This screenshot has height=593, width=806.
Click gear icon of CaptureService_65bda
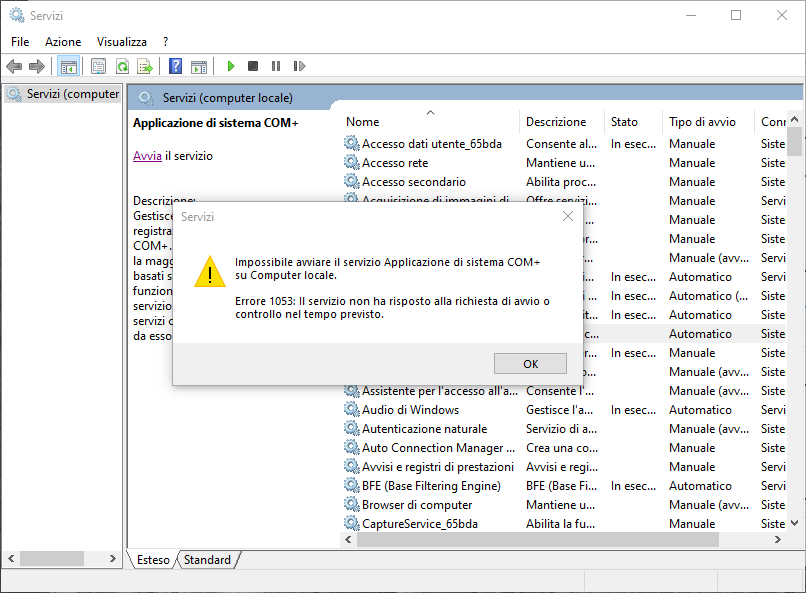click(352, 524)
